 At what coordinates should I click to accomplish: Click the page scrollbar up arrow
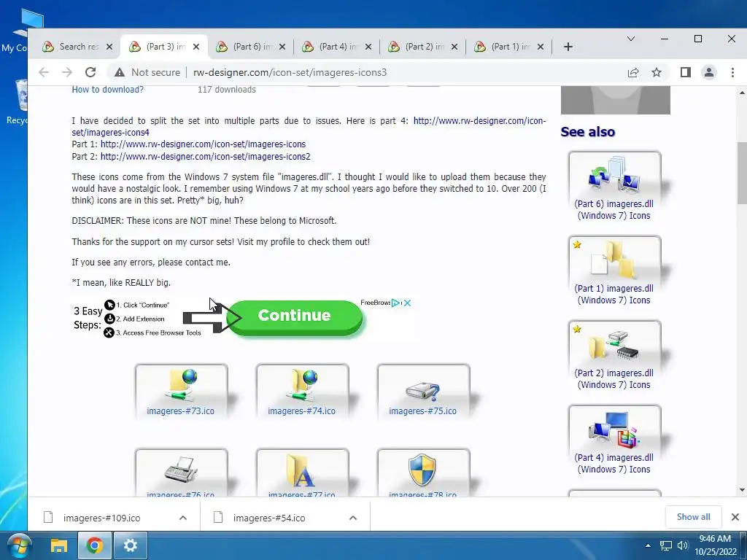tap(742, 93)
